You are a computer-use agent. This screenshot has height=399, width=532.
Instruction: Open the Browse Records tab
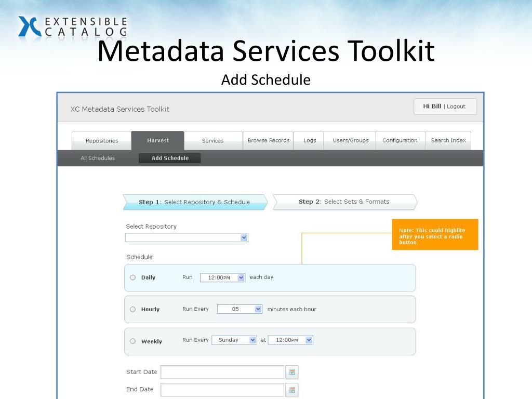[269, 140]
